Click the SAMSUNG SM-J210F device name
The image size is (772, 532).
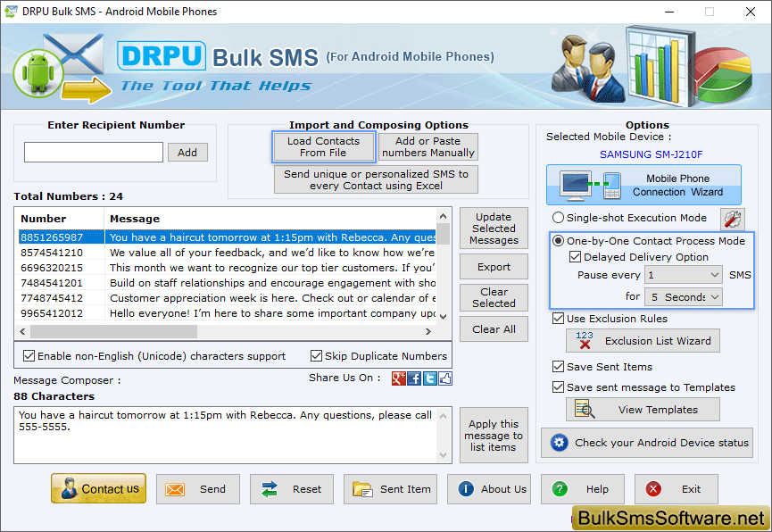[651, 154]
